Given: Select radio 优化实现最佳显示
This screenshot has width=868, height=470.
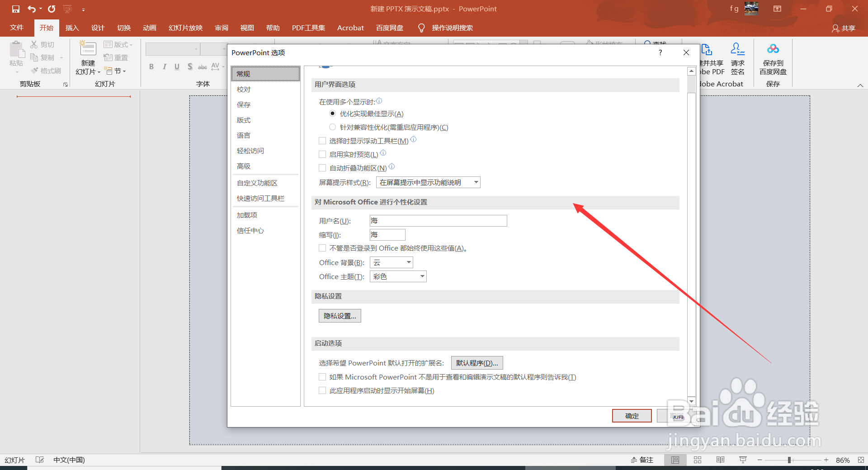Looking at the screenshot, I should click(332, 114).
